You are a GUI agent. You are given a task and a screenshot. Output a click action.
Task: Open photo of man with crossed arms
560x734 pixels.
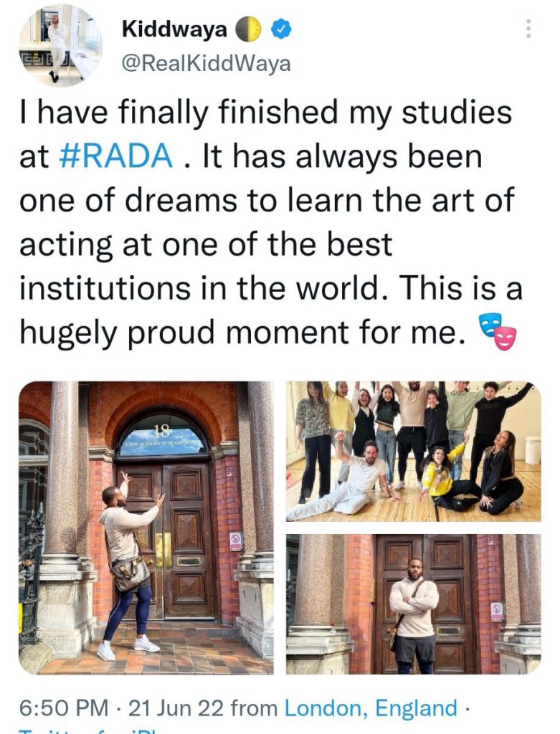(x=414, y=604)
